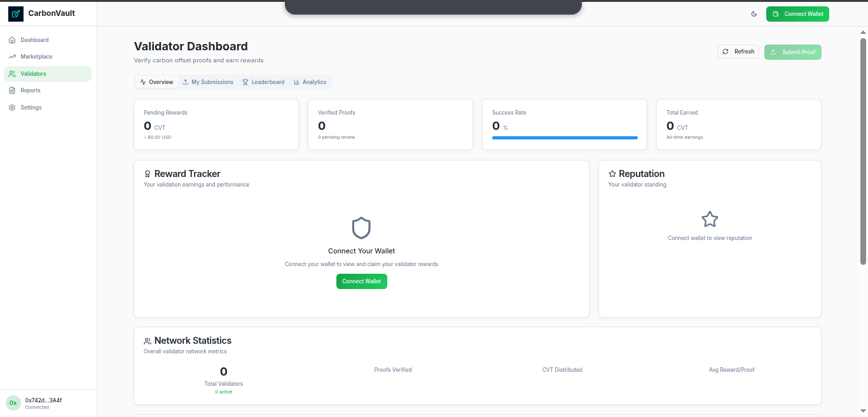Switch to the My Submissions tab
The width and height of the screenshot is (868, 417).
(x=208, y=82)
